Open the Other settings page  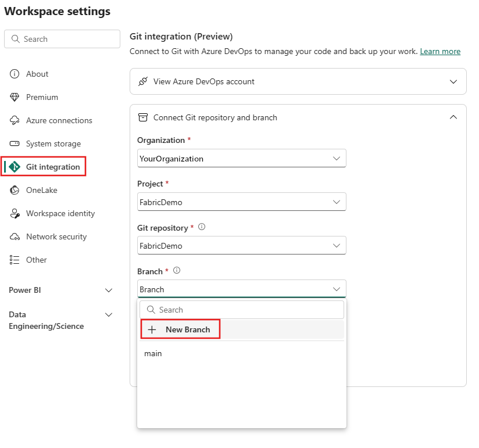tap(37, 260)
